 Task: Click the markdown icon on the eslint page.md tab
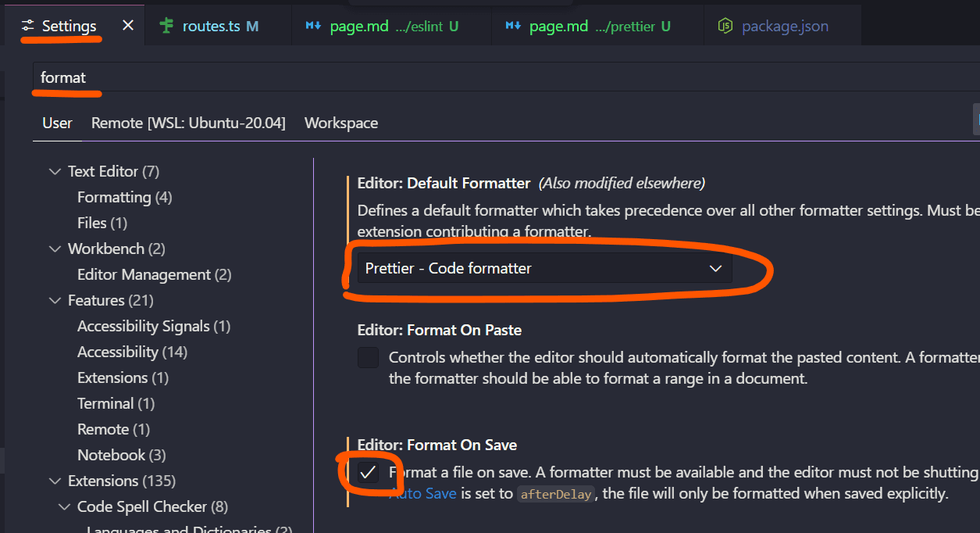pos(312,24)
